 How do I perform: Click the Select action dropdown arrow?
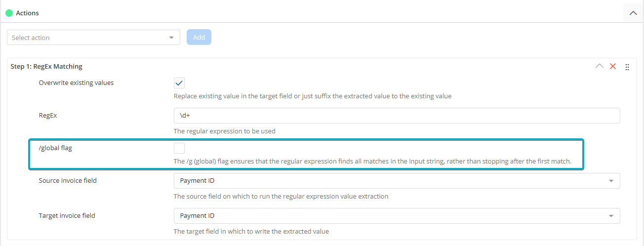click(171, 38)
